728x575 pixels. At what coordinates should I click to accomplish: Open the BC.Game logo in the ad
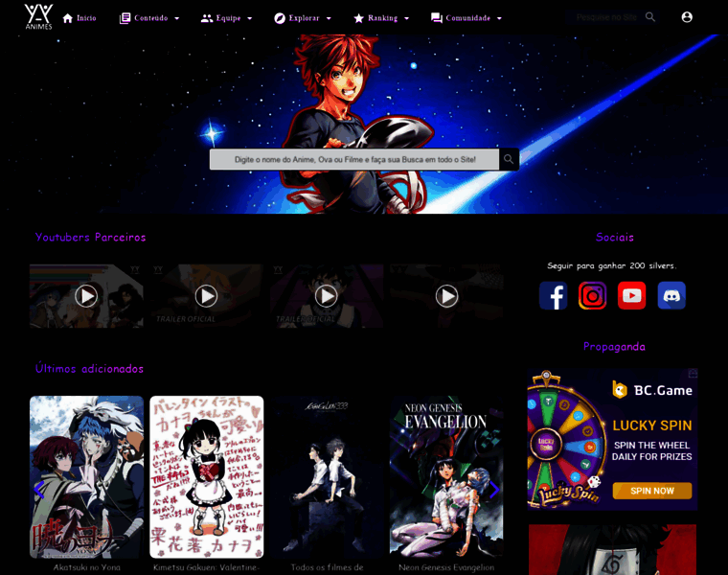click(x=652, y=390)
